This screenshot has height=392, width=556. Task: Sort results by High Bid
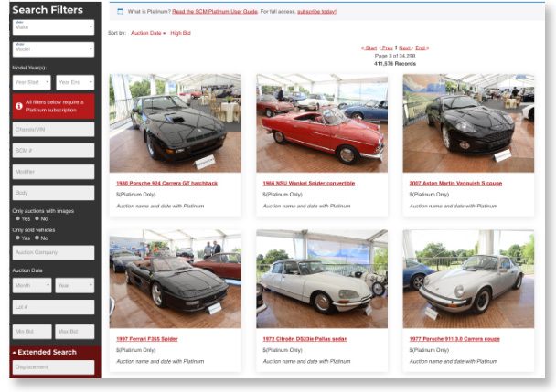(181, 33)
